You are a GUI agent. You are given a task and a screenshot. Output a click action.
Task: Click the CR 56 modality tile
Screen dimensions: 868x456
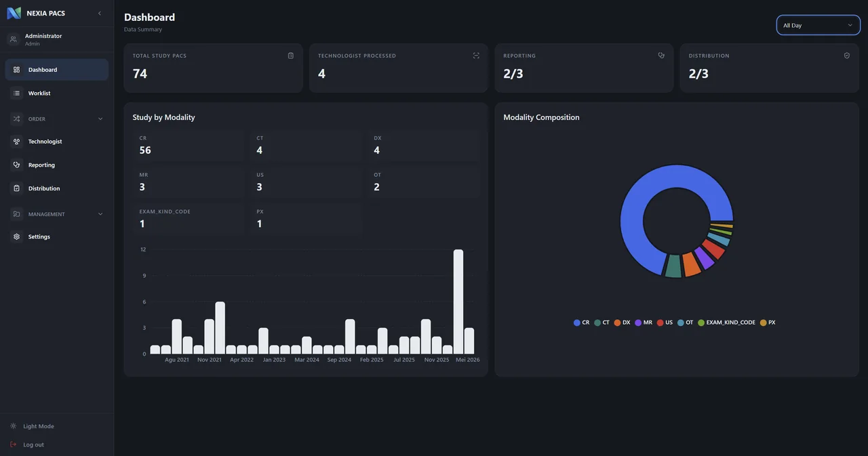[189, 145]
